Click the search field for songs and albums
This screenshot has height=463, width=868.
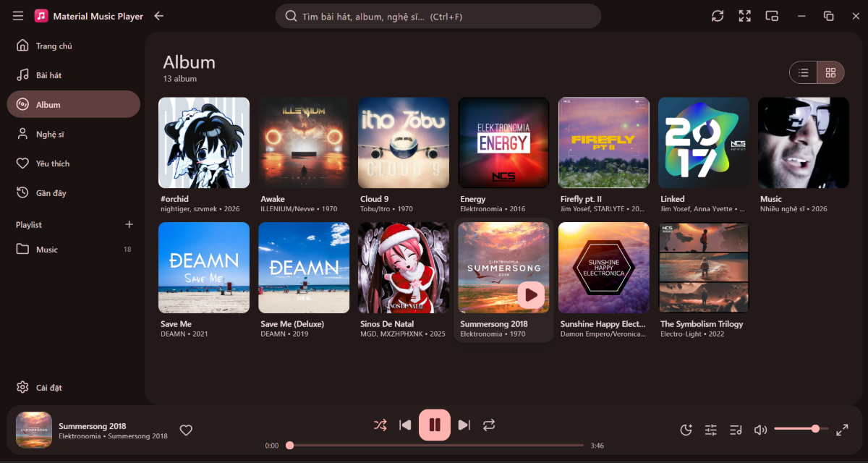click(x=438, y=16)
